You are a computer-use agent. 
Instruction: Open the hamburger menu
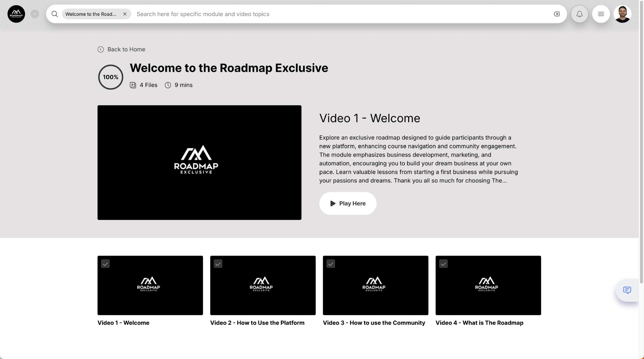(601, 14)
